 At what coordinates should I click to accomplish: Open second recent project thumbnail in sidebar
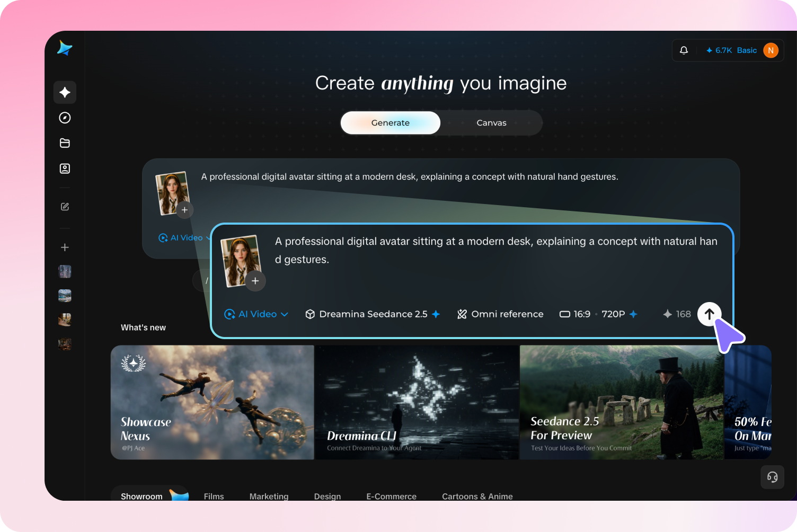(x=65, y=296)
